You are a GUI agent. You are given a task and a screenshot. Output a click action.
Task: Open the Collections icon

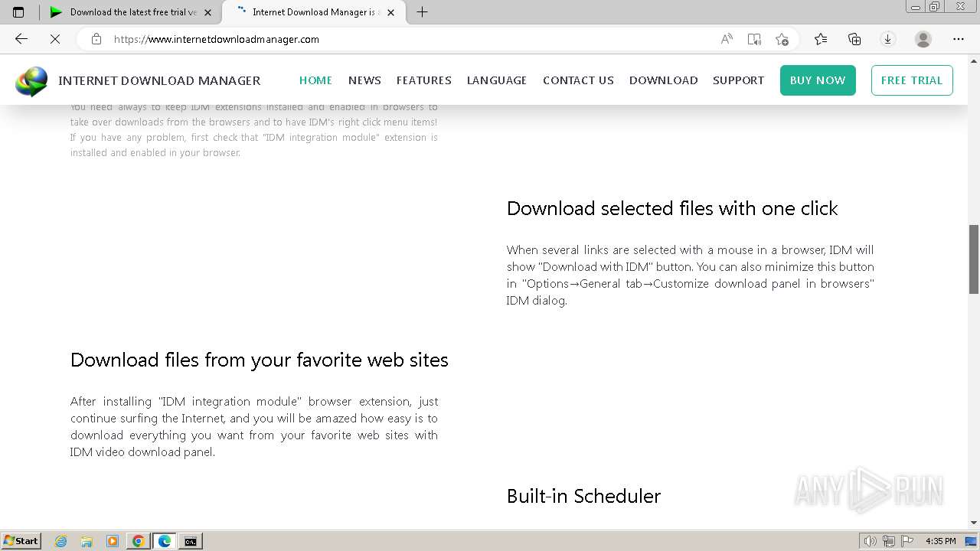(854, 39)
